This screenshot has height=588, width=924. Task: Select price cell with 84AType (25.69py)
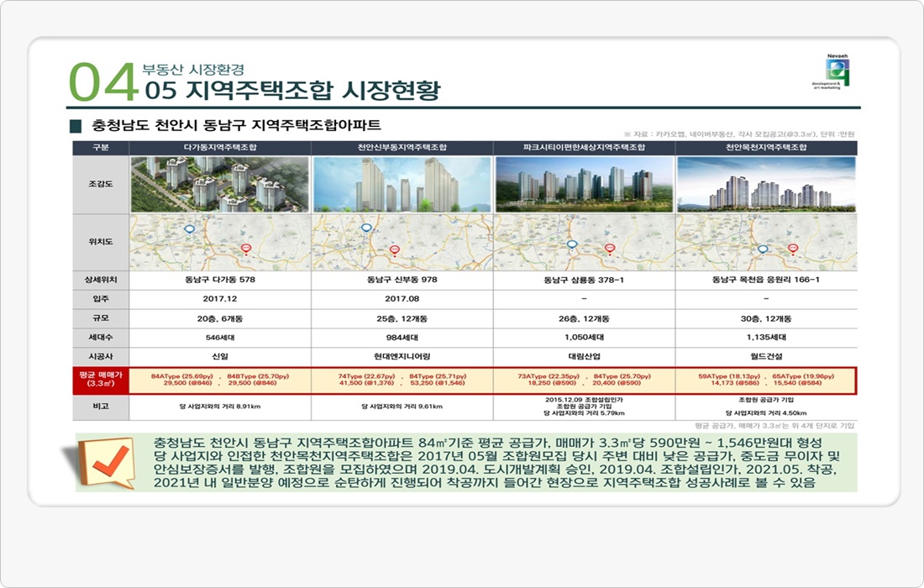pos(220,380)
